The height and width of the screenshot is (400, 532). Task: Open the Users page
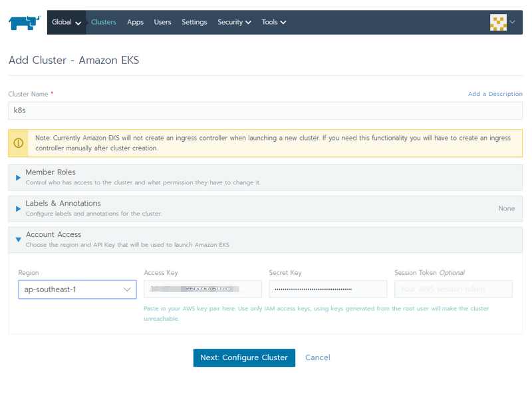pyautogui.click(x=162, y=22)
